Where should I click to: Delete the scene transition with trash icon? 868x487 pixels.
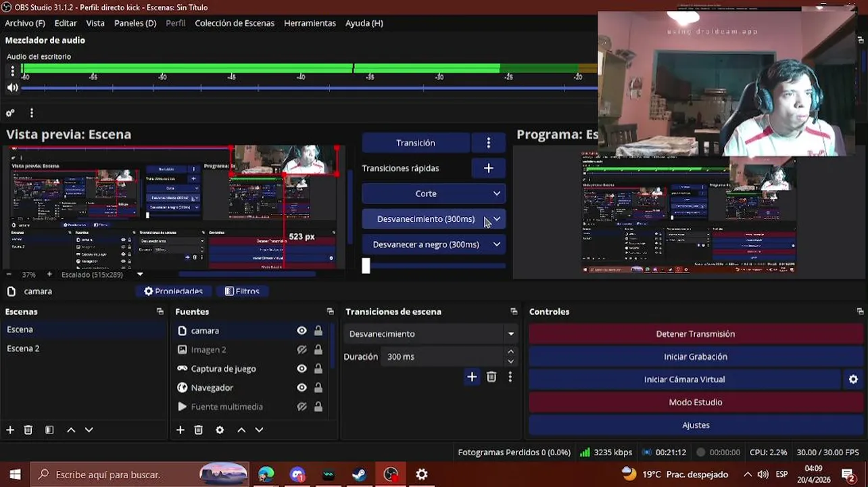491,377
